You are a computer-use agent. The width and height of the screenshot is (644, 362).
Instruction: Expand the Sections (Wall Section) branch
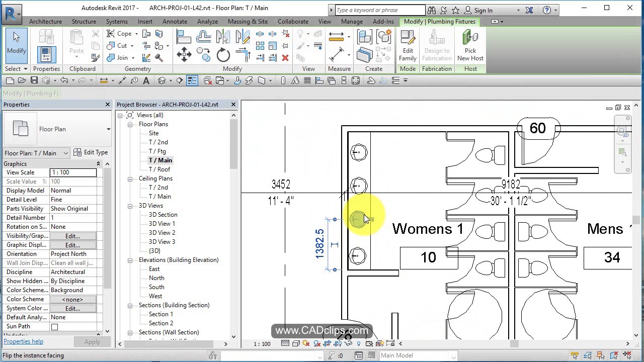click(x=130, y=332)
